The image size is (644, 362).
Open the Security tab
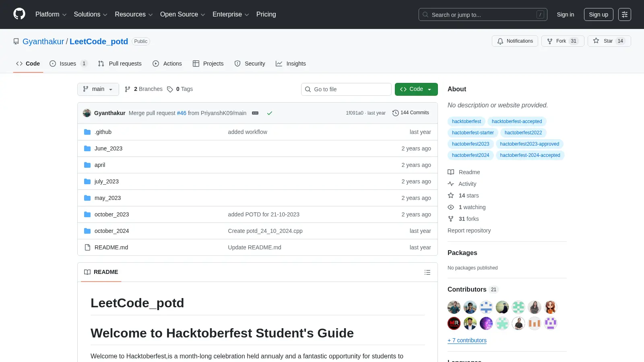[250, 64]
